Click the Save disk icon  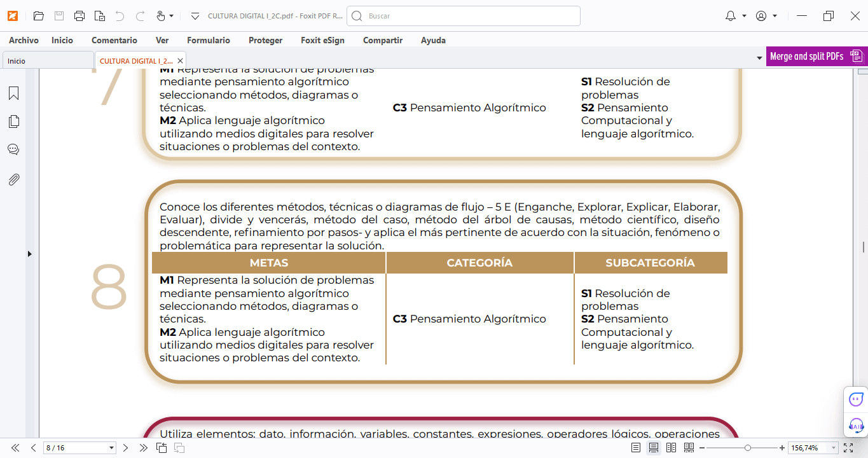tap(59, 16)
